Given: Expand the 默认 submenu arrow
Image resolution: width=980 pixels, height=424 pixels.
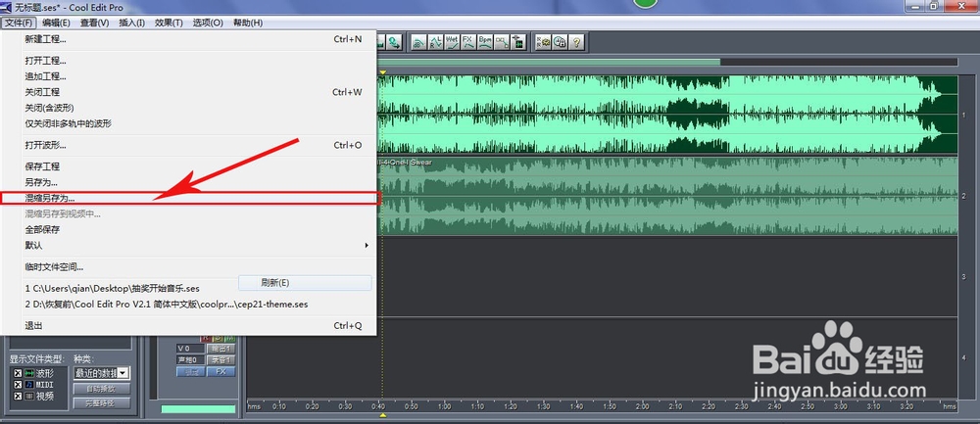Looking at the screenshot, I should [x=367, y=246].
